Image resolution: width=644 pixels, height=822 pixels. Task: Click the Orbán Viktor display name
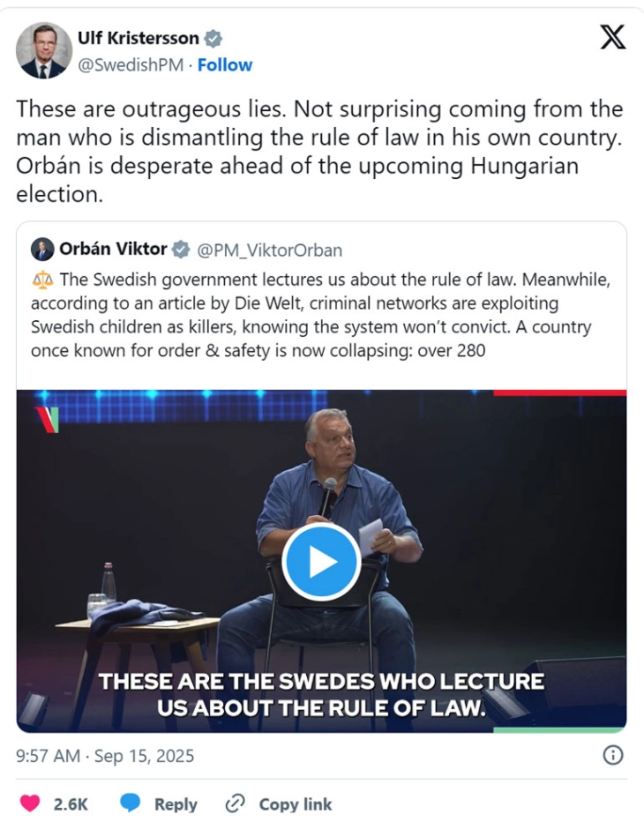pyautogui.click(x=113, y=250)
